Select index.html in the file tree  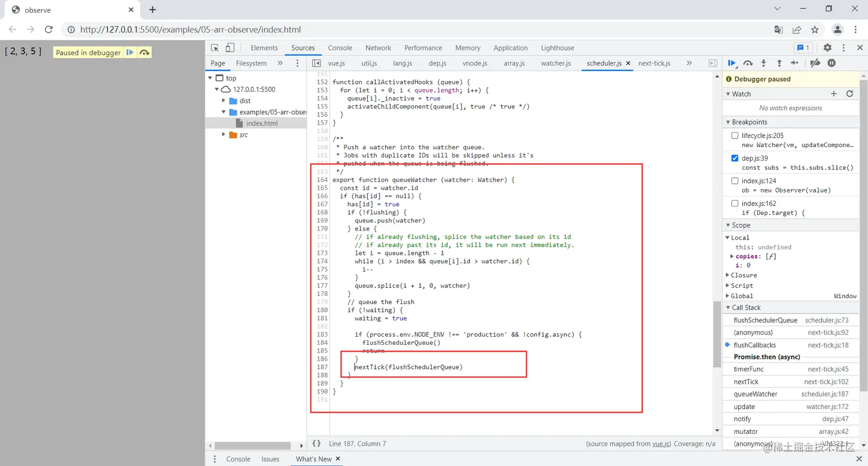click(x=262, y=124)
